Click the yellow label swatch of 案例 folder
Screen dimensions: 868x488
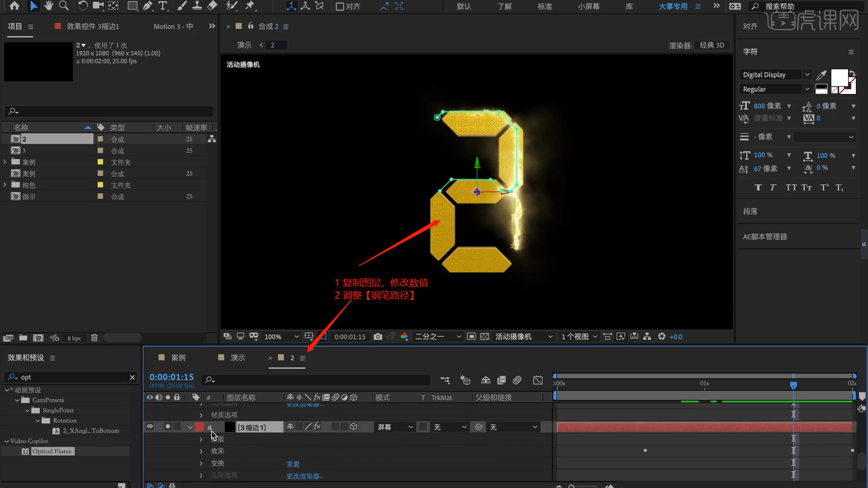100,162
